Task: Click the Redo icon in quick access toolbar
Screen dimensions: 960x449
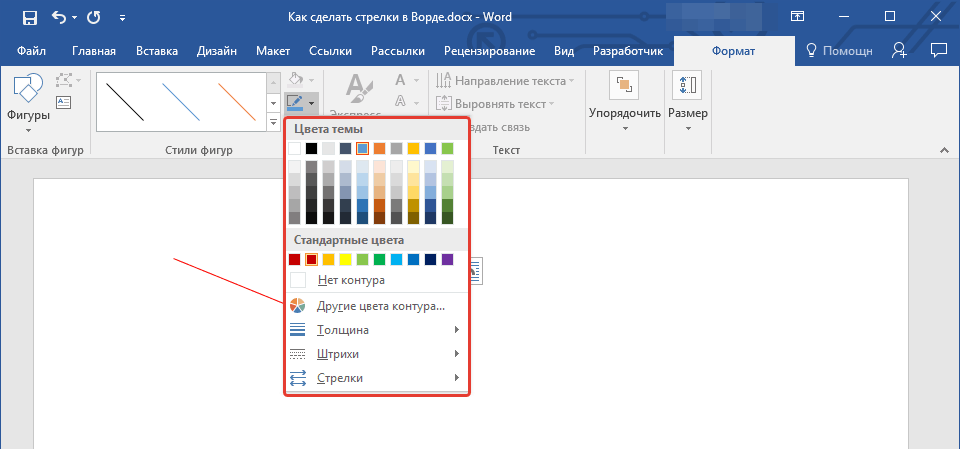Action: click(94, 17)
